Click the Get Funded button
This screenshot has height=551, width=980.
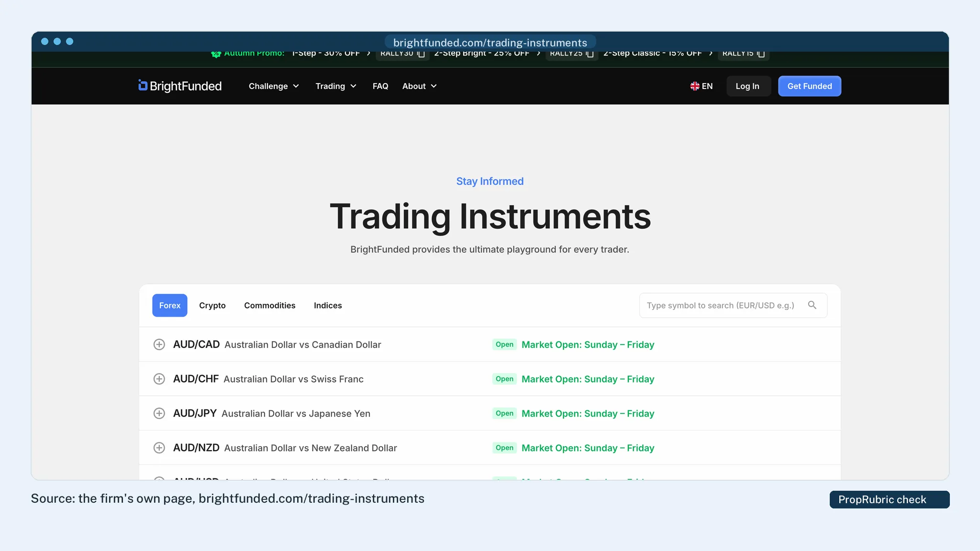(810, 86)
